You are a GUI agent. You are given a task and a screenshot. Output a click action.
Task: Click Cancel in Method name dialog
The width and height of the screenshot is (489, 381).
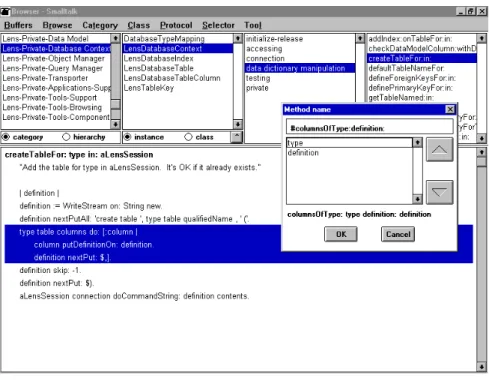click(x=398, y=234)
